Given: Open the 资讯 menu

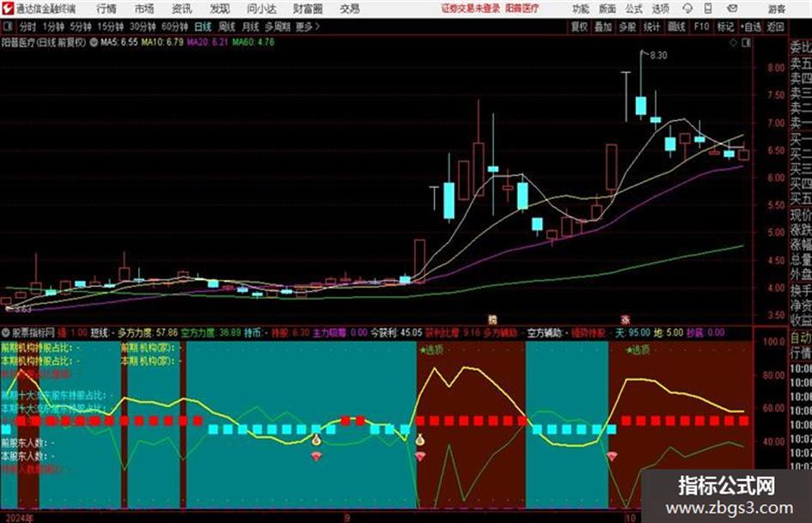Looking at the screenshot, I should [x=182, y=9].
